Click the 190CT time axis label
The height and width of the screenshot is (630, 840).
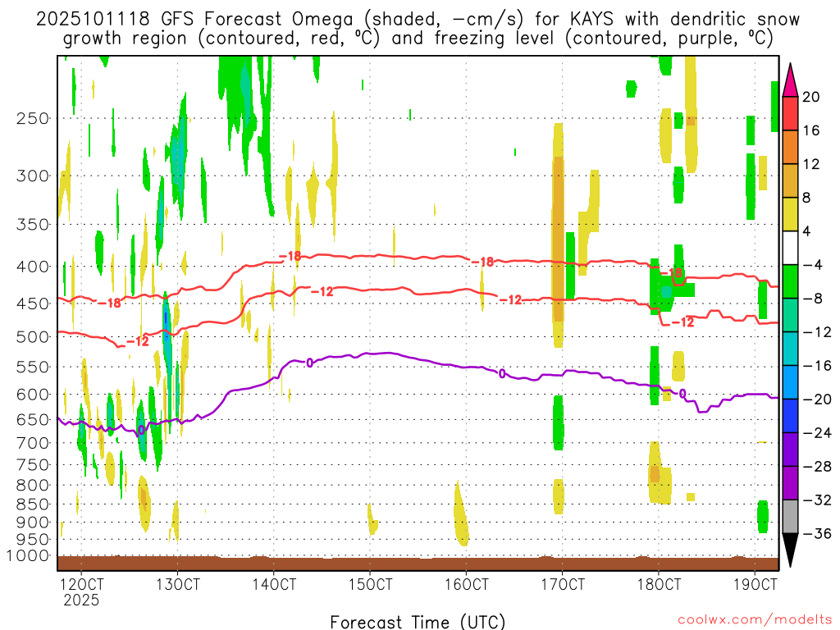(755, 584)
